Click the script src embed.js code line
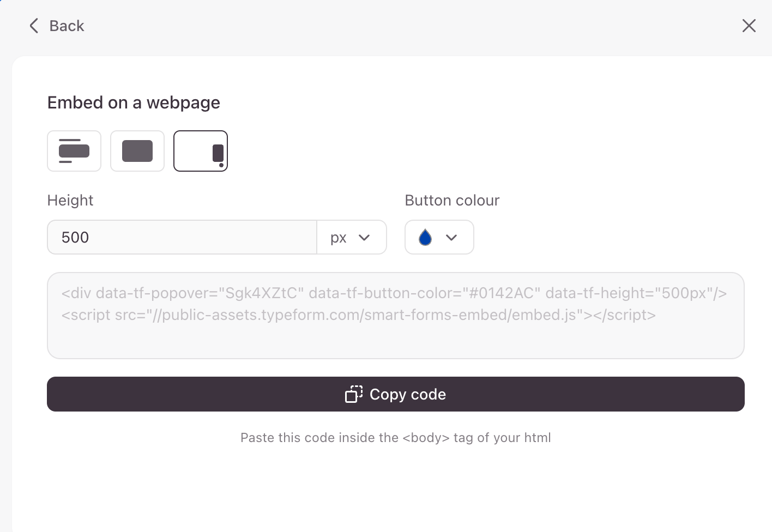The image size is (772, 532). point(358,315)
